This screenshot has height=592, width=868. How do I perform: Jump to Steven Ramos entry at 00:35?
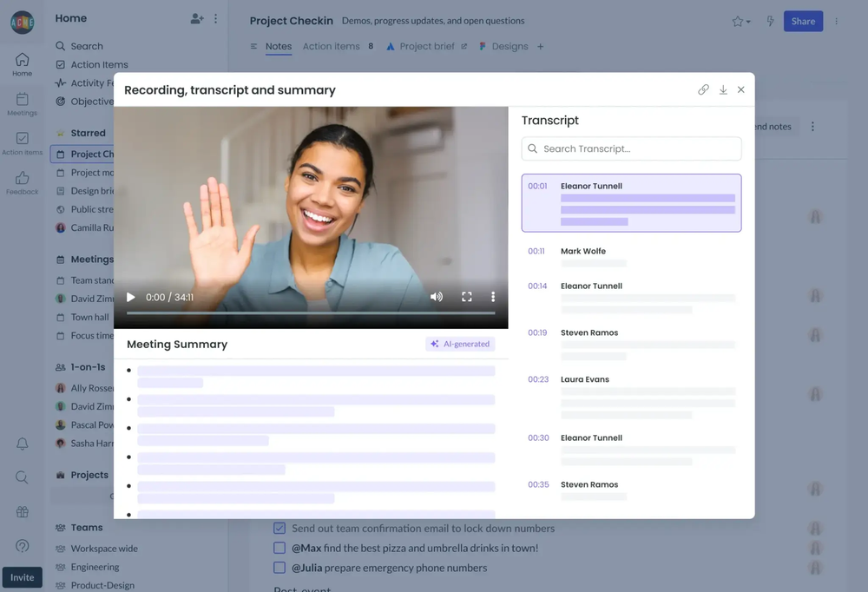point(631,490)
